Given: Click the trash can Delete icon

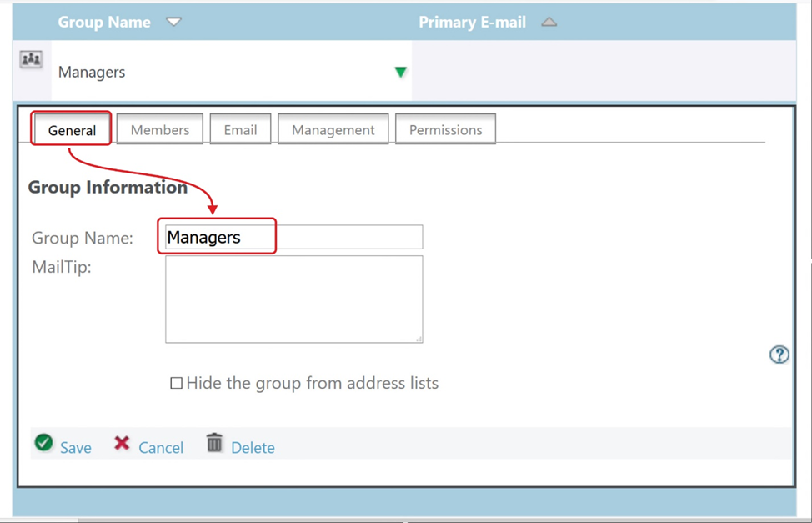Looking at the screenshot, I should point(214,443).
